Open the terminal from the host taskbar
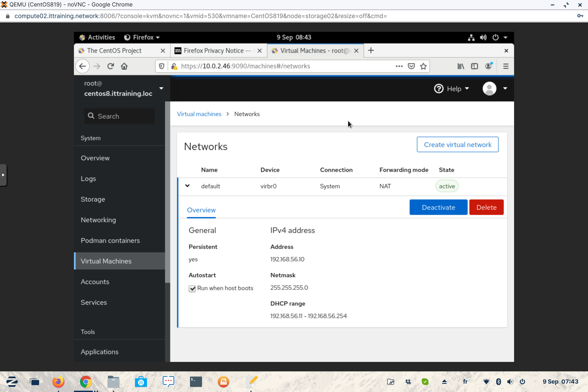588x392 pixels. click(196, 382)
